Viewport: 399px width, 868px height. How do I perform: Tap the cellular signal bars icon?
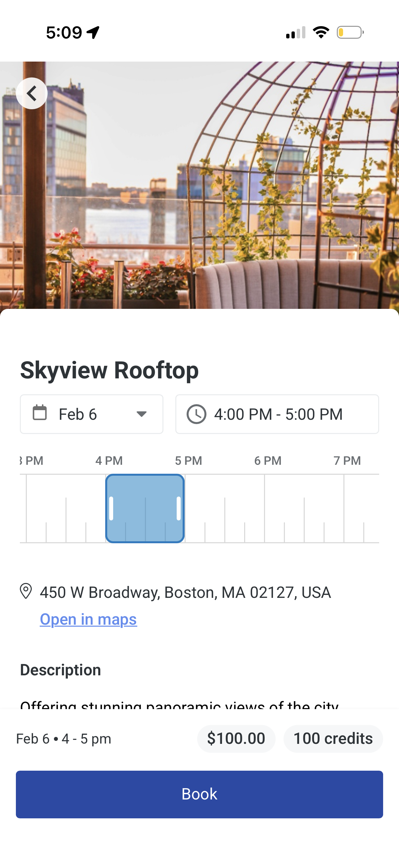[x=295, y=33]
